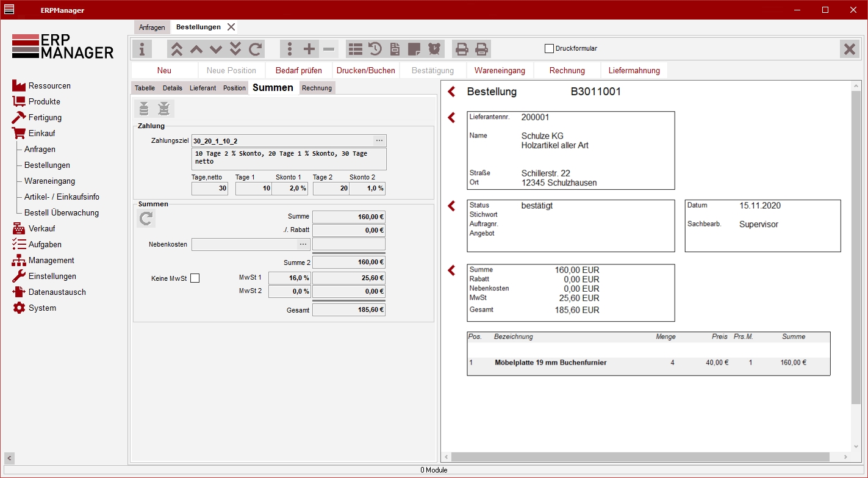Click the info icon in the toolbar
The width and height of the screenshot is (868, 478).
(142, 49)
